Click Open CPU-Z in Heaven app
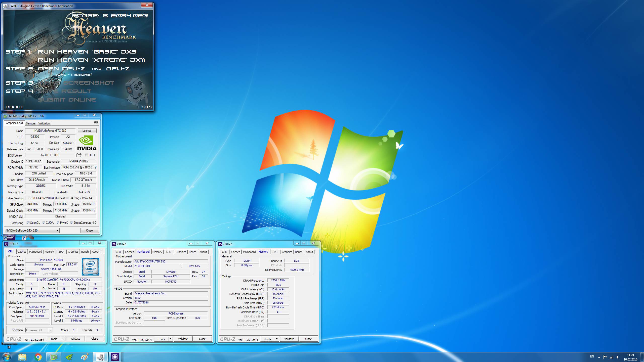Viewport: 644px width, 362px height. tap(61, 69)
